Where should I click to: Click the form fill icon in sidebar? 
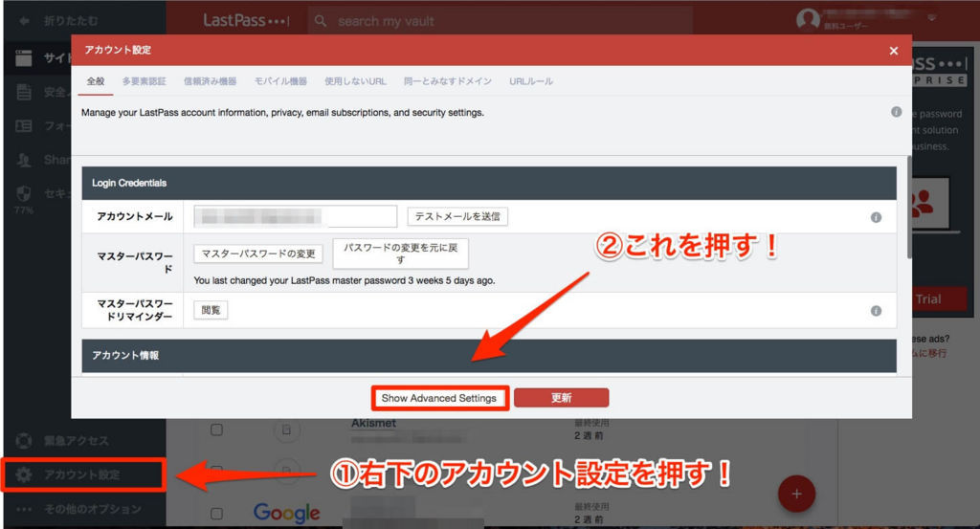click(24, 126)
